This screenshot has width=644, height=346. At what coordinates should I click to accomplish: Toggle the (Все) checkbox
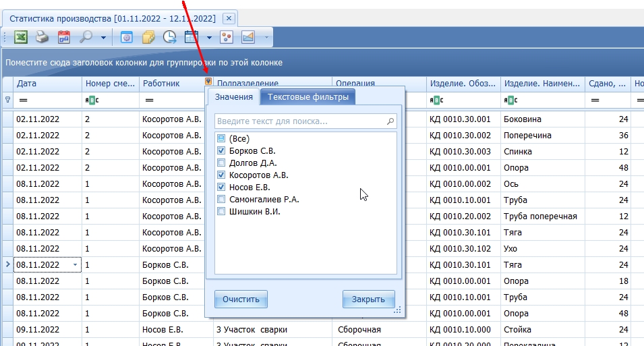(x=221, y=138)
